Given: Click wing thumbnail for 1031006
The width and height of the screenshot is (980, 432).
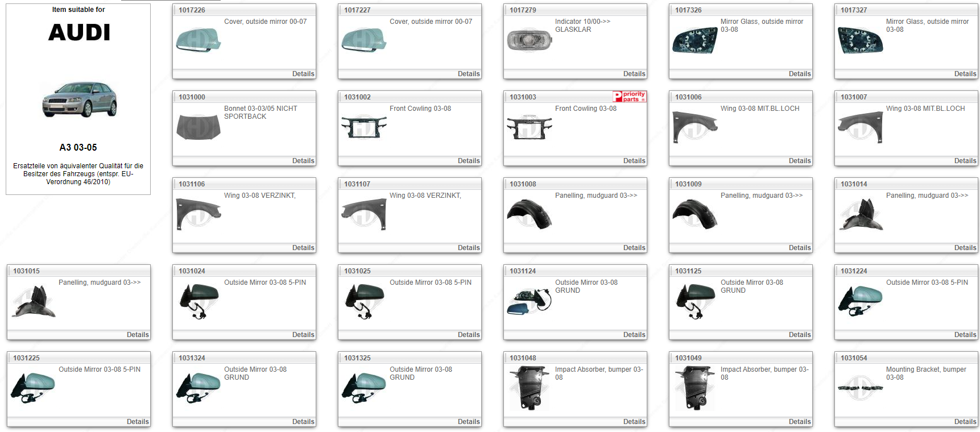Looking at the screenshot, I should (x=694, y=127).
